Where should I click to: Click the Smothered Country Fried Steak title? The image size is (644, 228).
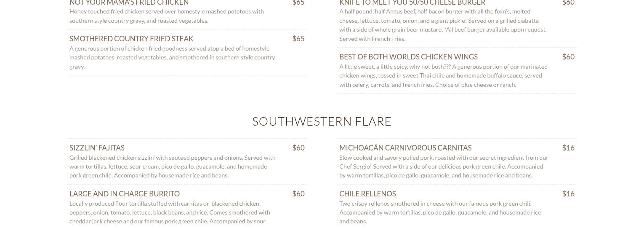[x=131, y=39]
